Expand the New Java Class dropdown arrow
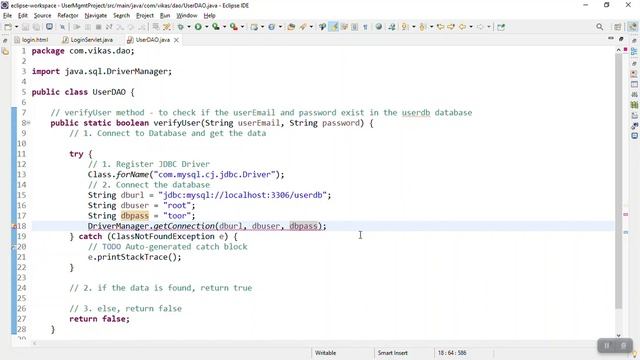Screen dimensions: 640x360 pyautogui.click(x=280, y=27)
